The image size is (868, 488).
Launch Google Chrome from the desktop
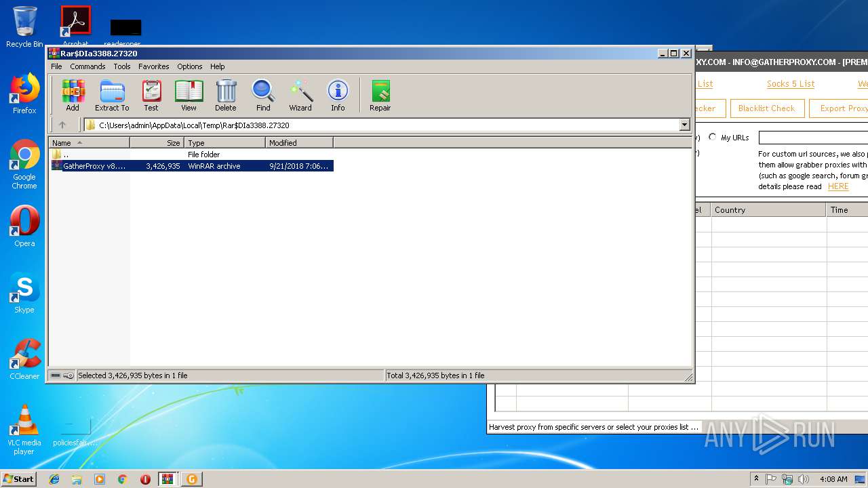coord(24,164)
